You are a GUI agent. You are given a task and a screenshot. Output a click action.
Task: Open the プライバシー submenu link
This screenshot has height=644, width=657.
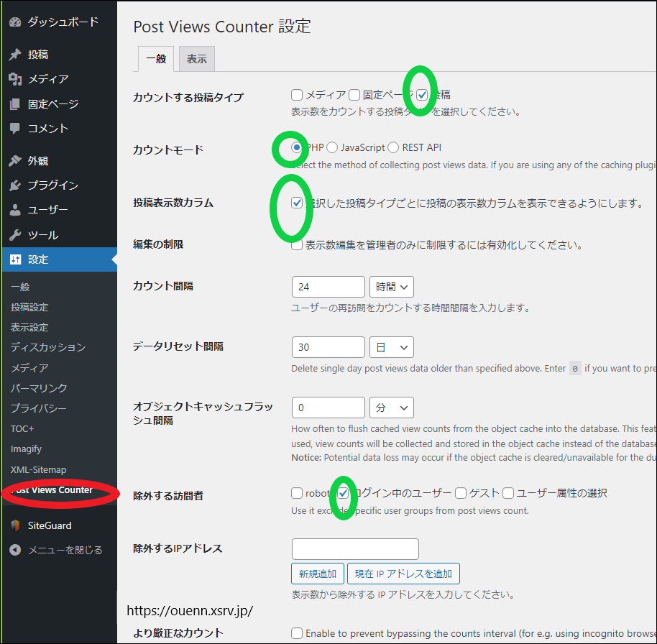pyautogui.click(x=39, y=408)
